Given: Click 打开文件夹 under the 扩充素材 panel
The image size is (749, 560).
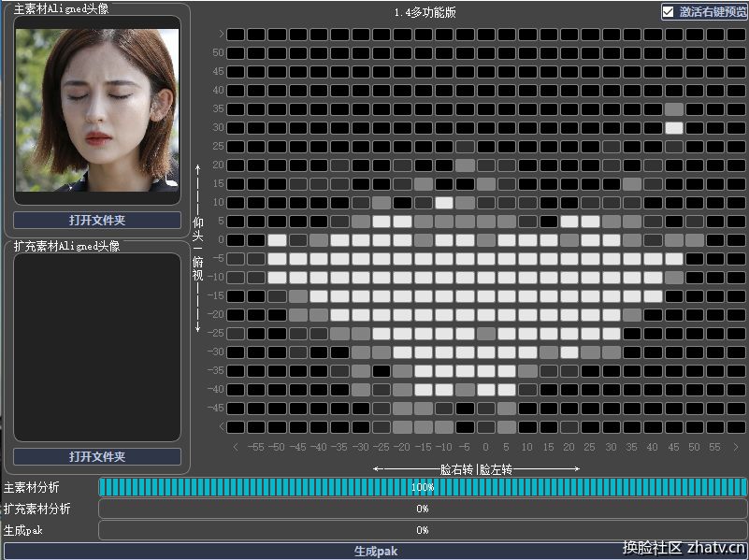Looking at the screenshot, I should 97,457.
